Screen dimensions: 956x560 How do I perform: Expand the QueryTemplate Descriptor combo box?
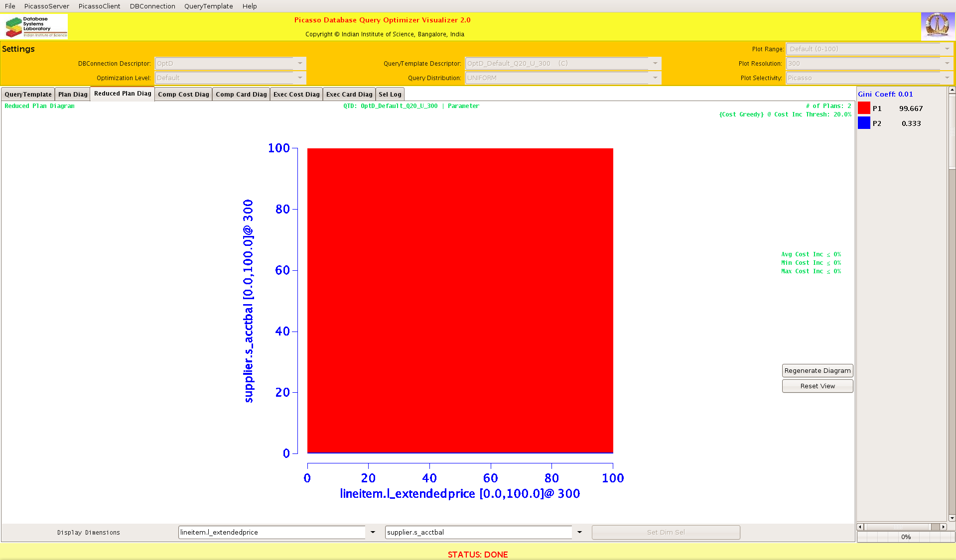coord(655,64)
